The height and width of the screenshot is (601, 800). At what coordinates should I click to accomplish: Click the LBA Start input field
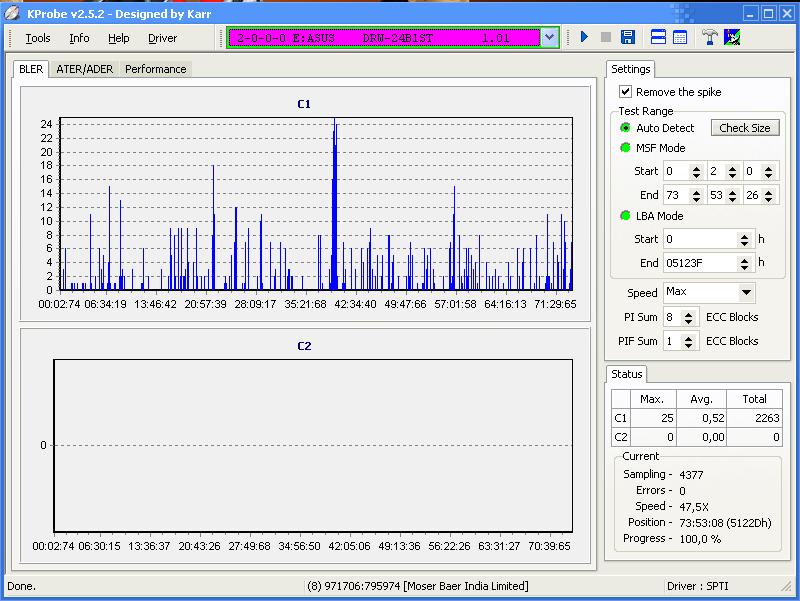click(x=700, y=239)
